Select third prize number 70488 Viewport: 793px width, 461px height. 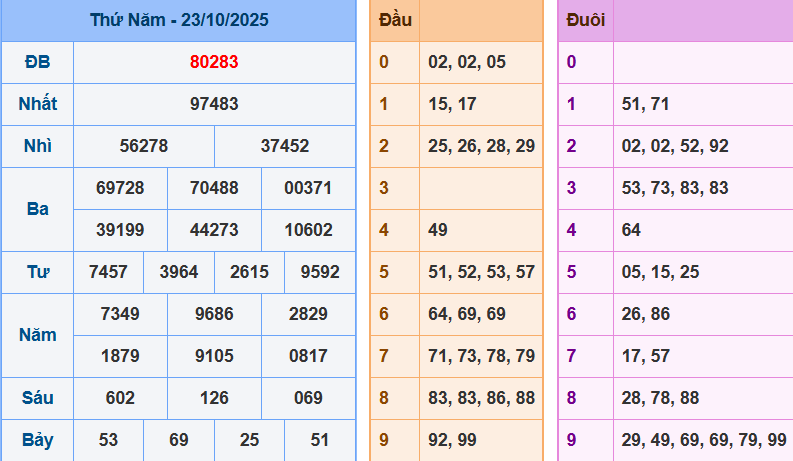[x=214, y=188]
